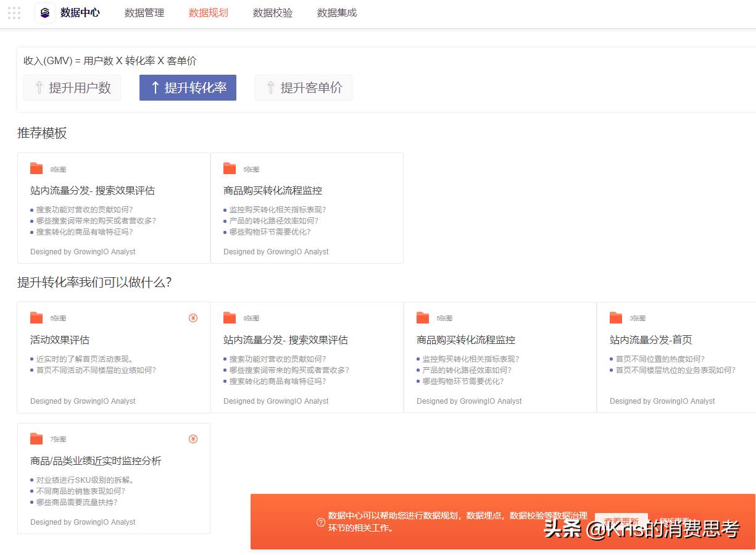
Task: Click the 数据中心 home menu item
Action: click(x=80, y=12)
